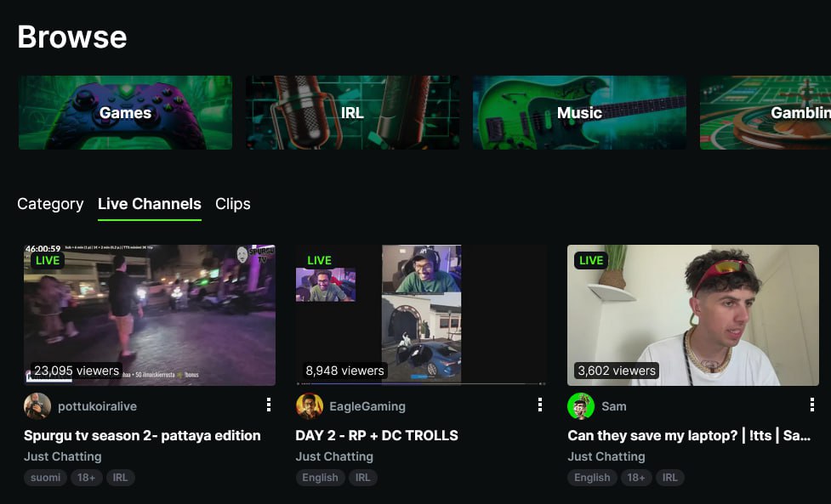Screen dimensions: 831x504
Task: Open the Games browse category
Action: click(x=125, y=112)
